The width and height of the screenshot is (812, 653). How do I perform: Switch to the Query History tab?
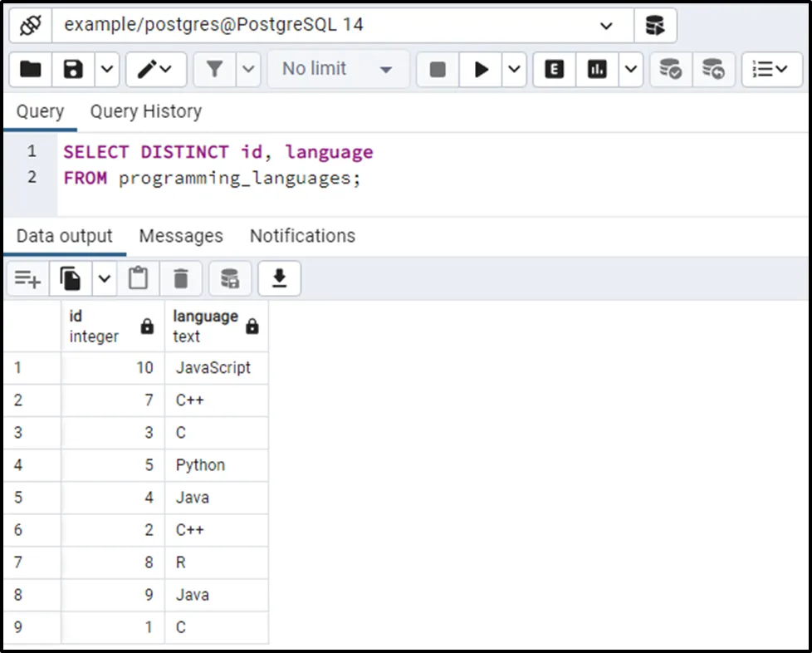click(x=146, y=111)
